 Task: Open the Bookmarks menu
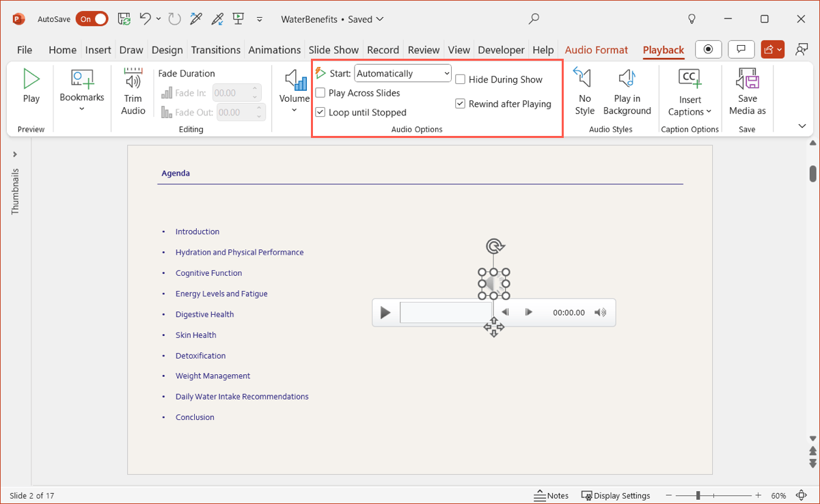tap(81, 90)
